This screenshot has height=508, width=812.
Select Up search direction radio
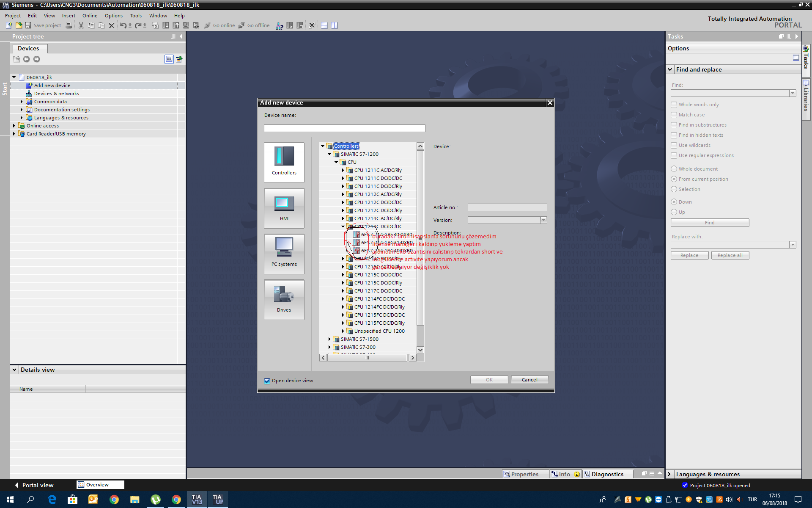[x=674, y=212]
